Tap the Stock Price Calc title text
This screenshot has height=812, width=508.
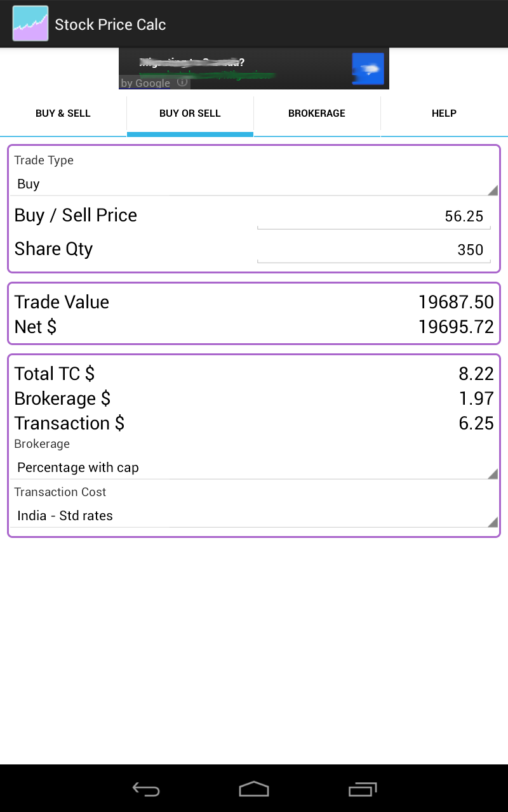tap(110, 25)
